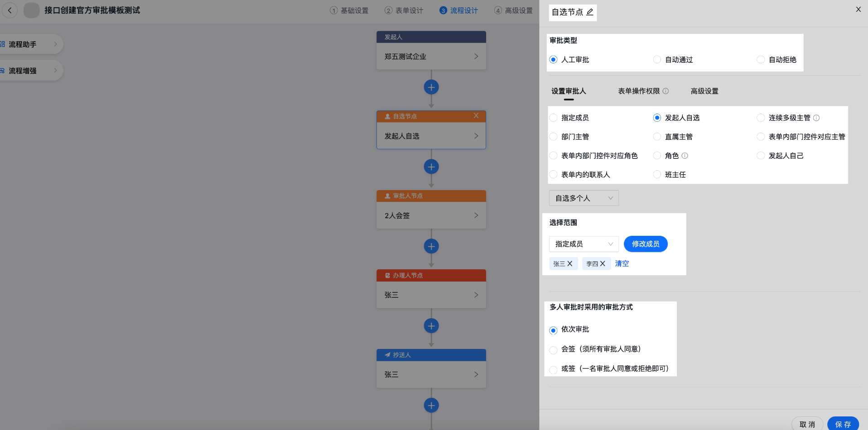Switch to the 表单操作权限 tab
This screenshot has height=430, width=868.
coord(639,91)
